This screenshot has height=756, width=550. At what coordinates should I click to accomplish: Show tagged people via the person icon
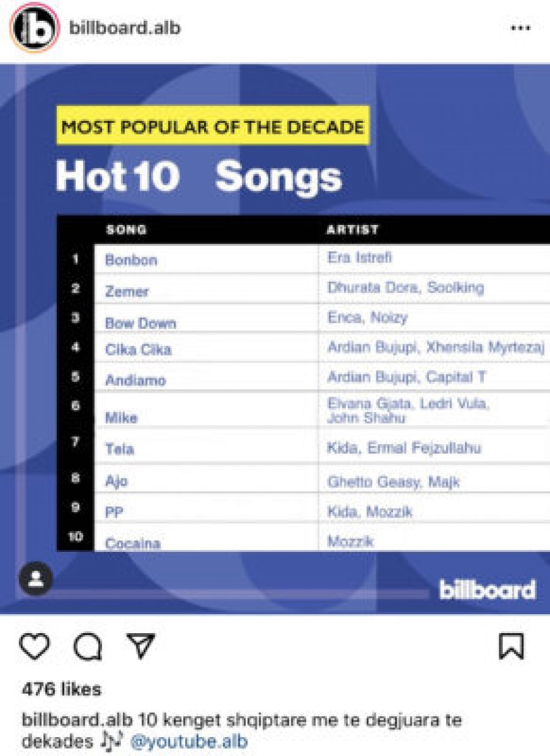(35, 578)
